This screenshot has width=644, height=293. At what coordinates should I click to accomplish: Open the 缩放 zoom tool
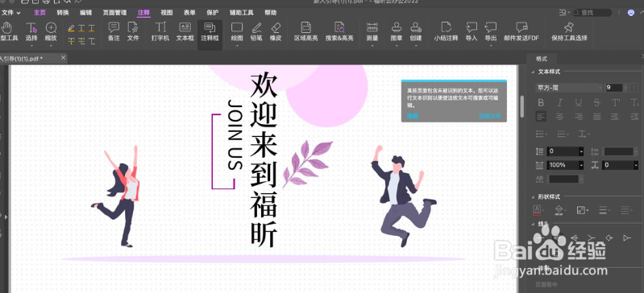[51, 31]
